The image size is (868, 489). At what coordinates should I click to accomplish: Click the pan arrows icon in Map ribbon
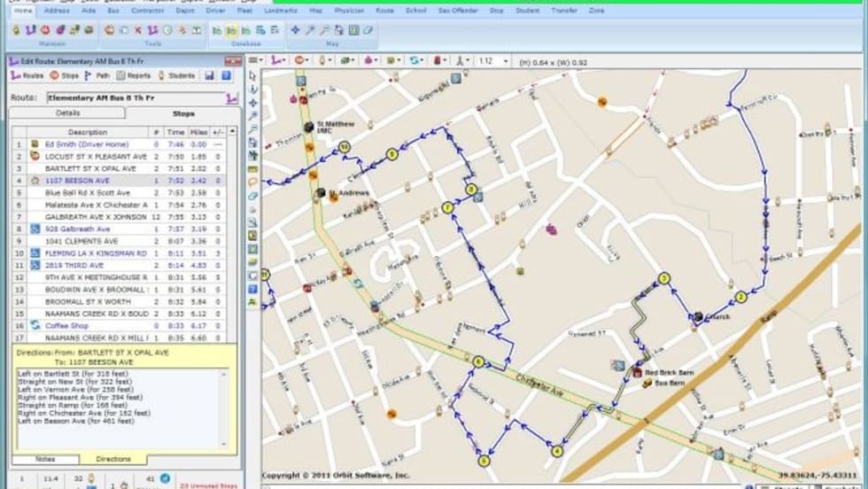click(295, 30)
